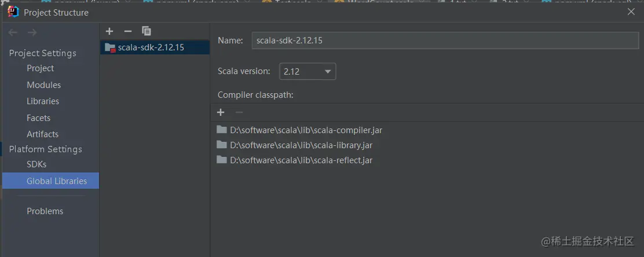Remove the selected library with minus icon
The width and height of the screenshot is (644, 257).
(128, 31)
